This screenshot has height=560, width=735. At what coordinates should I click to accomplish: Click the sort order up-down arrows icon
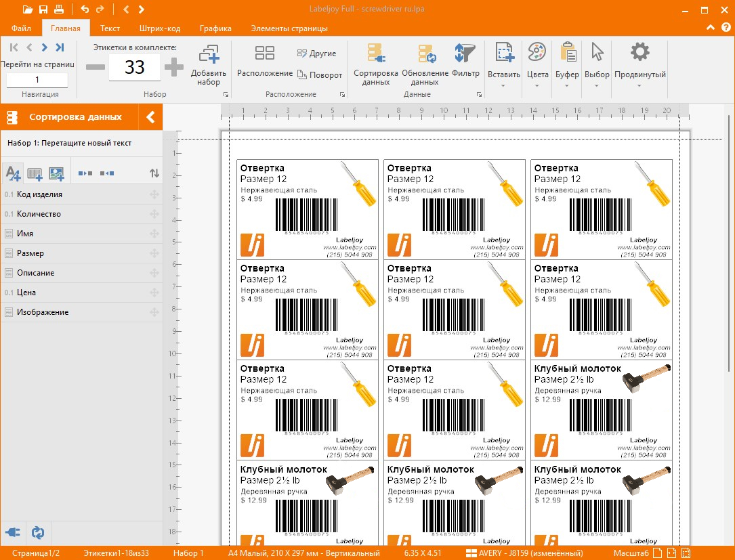154,173
